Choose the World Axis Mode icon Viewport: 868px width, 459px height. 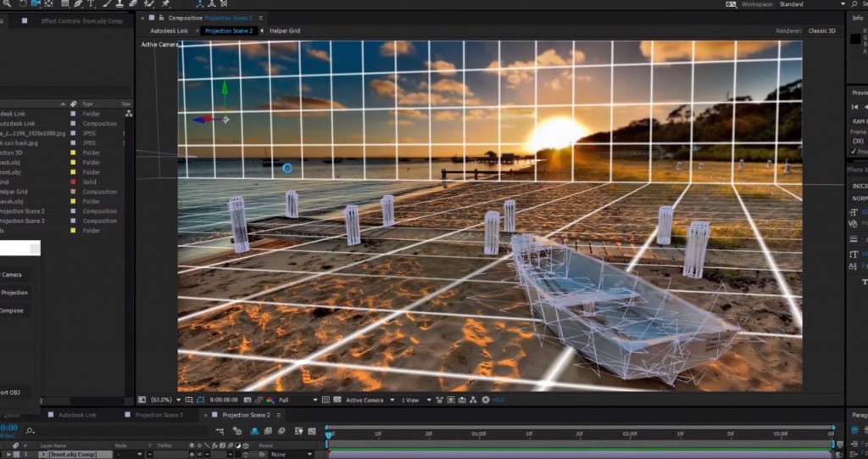click(212, 3)
